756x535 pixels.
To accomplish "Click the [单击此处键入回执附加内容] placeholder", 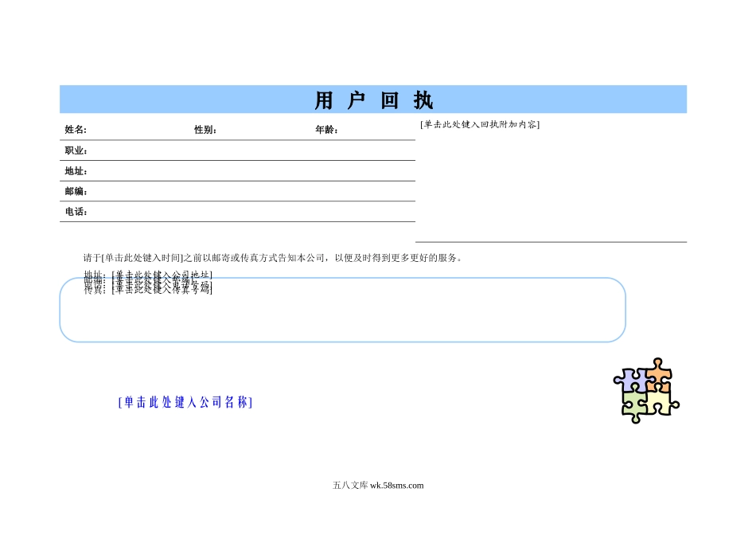I will point(480,124).
